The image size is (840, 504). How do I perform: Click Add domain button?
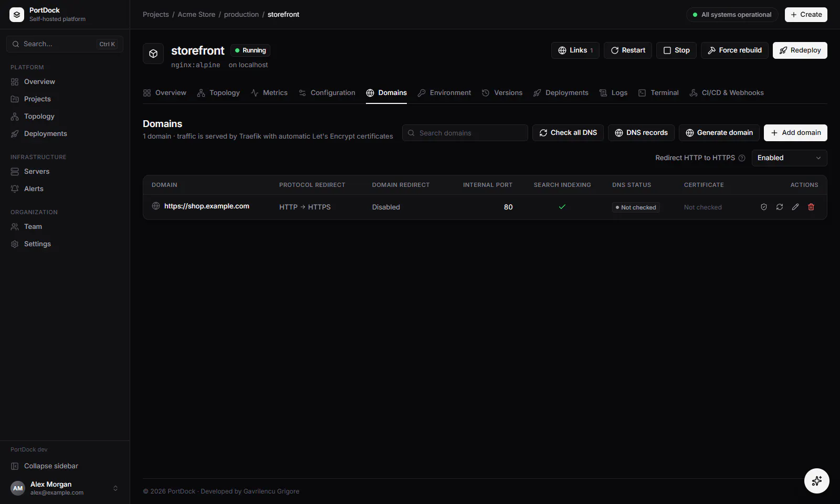pos(795,133)
